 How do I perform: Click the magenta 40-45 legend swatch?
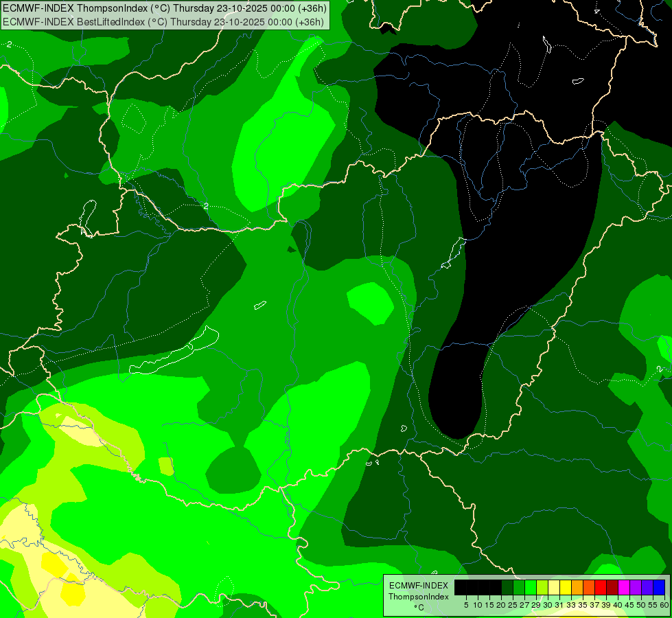[624, 588]
